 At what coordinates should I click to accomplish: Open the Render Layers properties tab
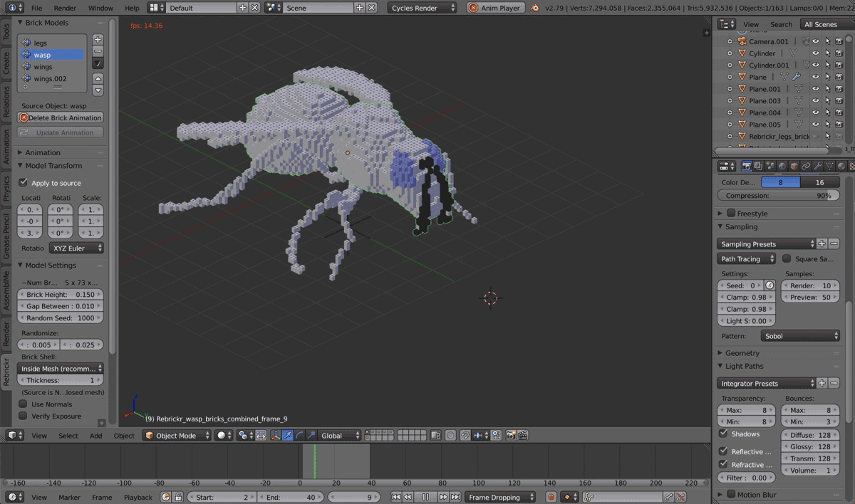click(758, 166)
